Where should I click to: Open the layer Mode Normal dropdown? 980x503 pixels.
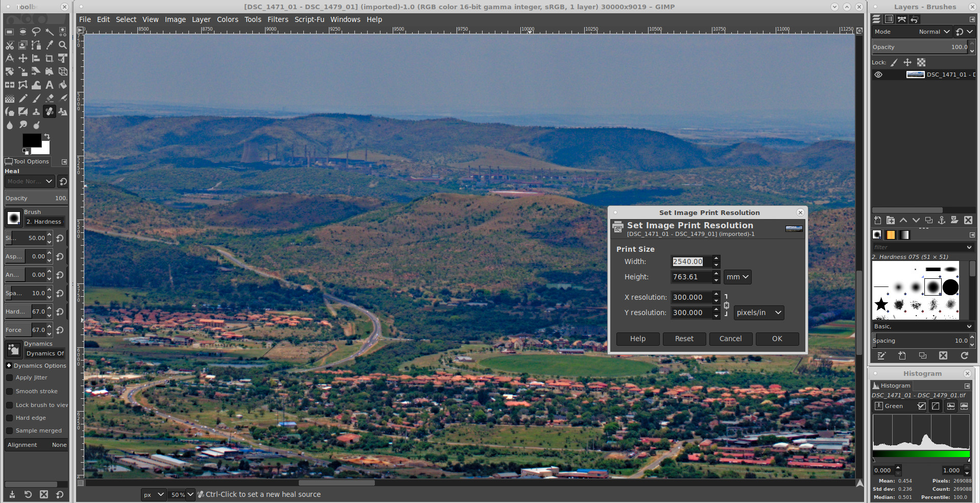pos(934,32)
